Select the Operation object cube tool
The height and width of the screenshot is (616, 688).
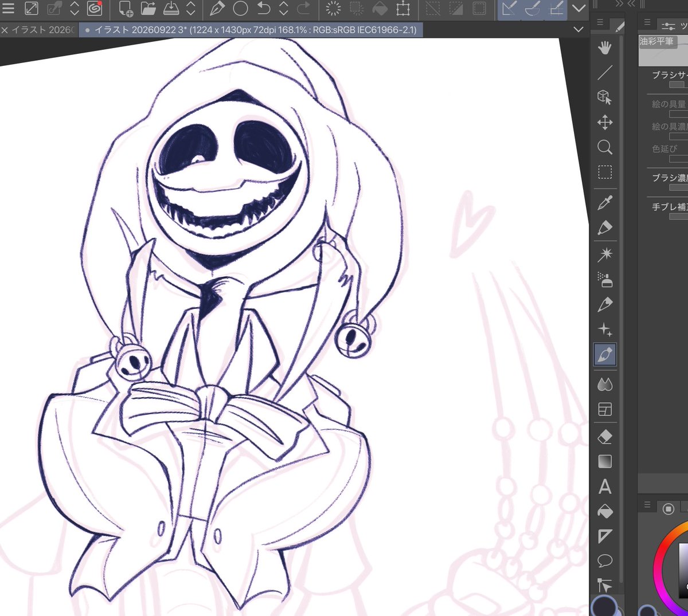(605, 97)
